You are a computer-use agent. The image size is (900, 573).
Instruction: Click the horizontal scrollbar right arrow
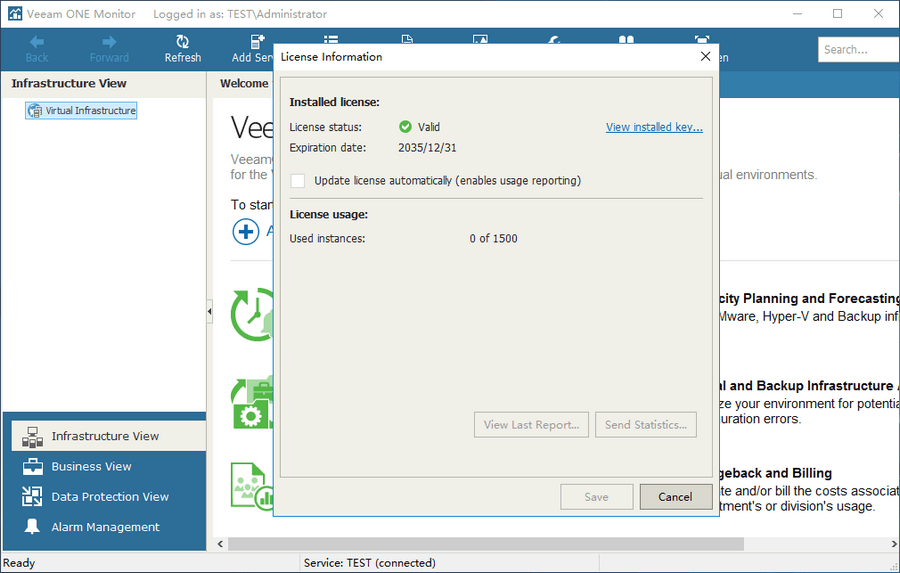click(894, 544)
